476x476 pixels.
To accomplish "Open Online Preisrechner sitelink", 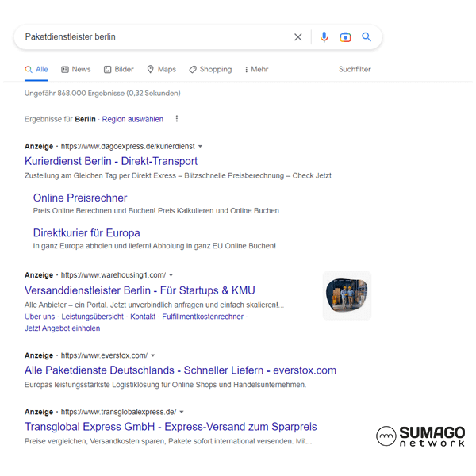I will click(x=80, y=198).
